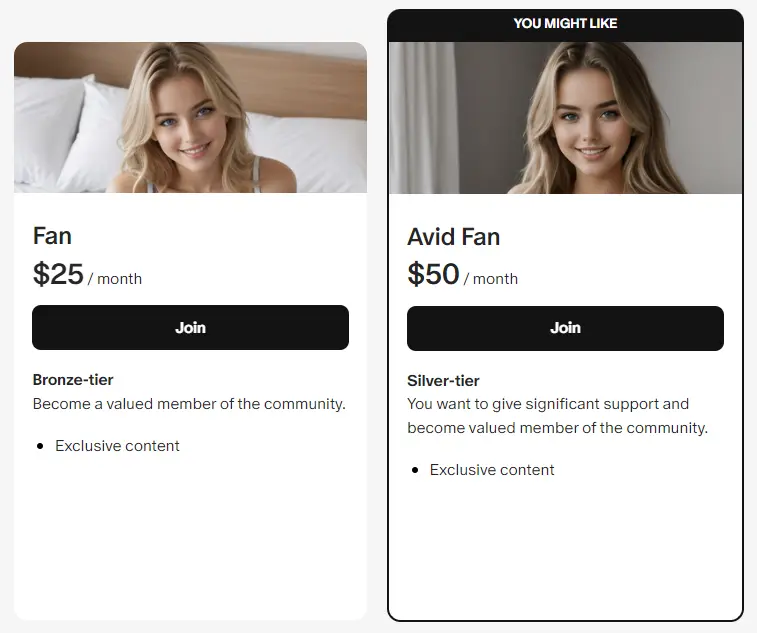Click "/ month" beside the $50 price
The height and width of the screenshot is (633, 757).
pos(491,279)
